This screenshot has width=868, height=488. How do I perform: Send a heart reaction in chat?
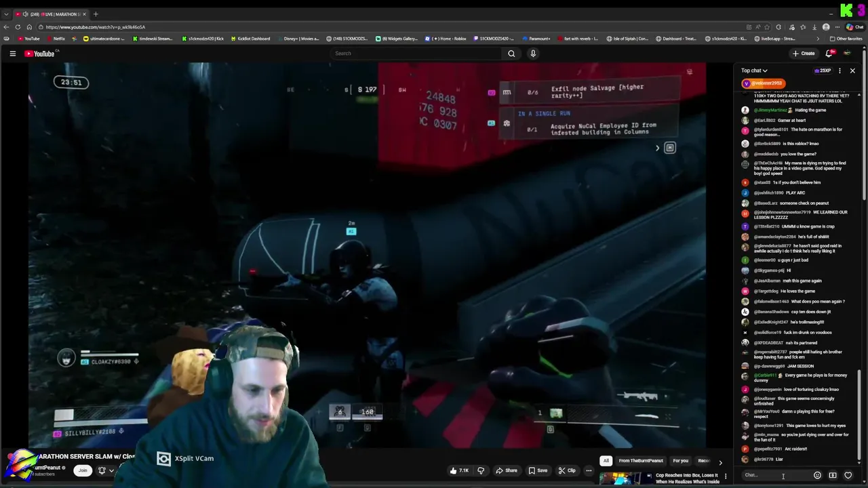pyautogui.click(x=848, y=475)
